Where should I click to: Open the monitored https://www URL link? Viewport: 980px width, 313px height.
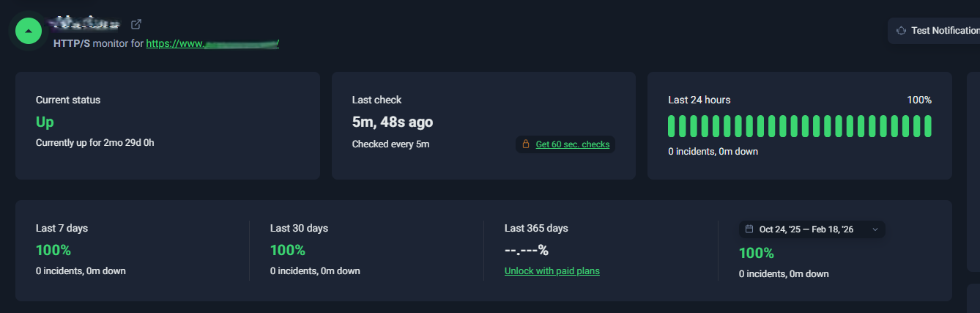[x=212, y=43]
